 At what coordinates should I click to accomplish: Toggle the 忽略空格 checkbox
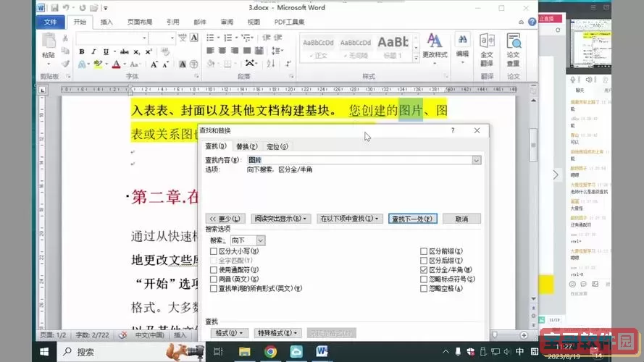pyautogui.click(x=424, y=289)
